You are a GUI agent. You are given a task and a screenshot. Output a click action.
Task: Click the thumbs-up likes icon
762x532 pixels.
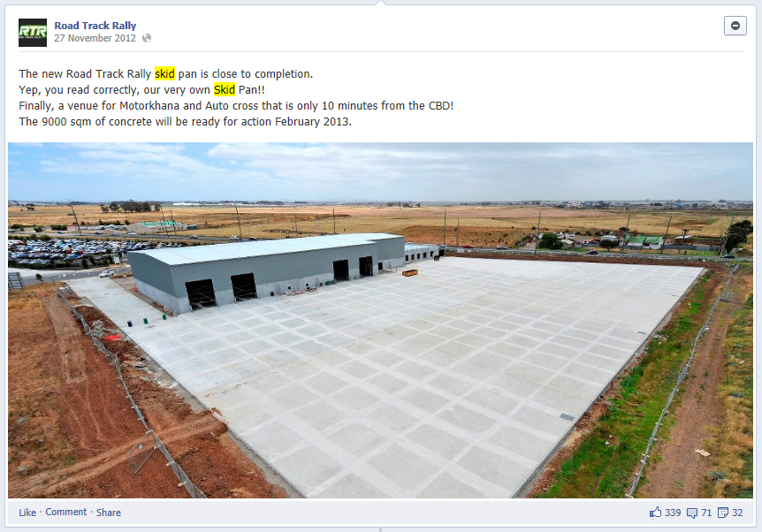tap(656, 512)
